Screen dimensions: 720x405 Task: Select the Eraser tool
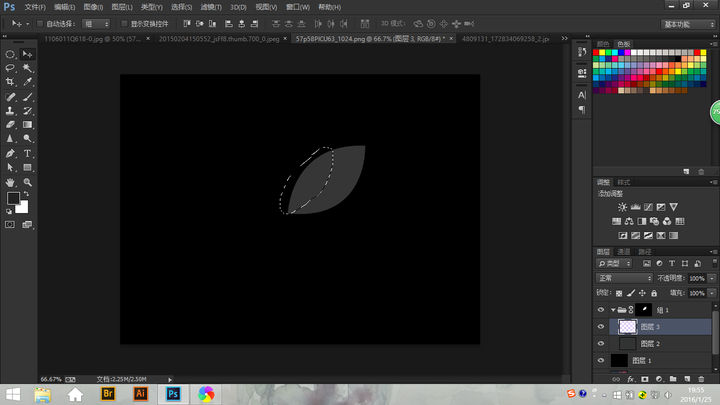coord(10,124)
